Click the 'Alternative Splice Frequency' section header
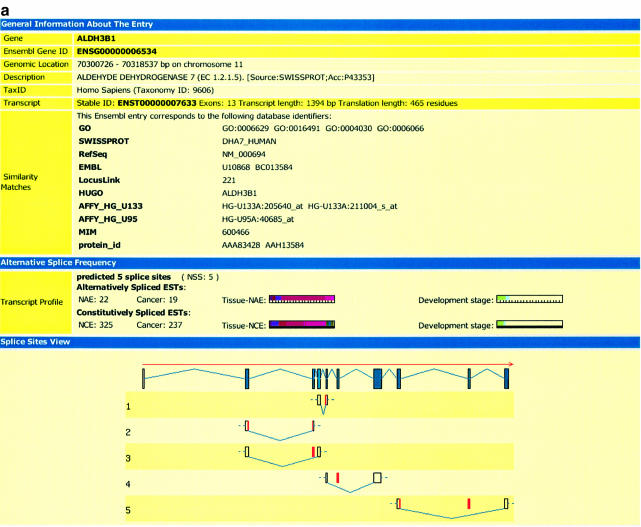The image size is (641, 527). pos(320,262)
